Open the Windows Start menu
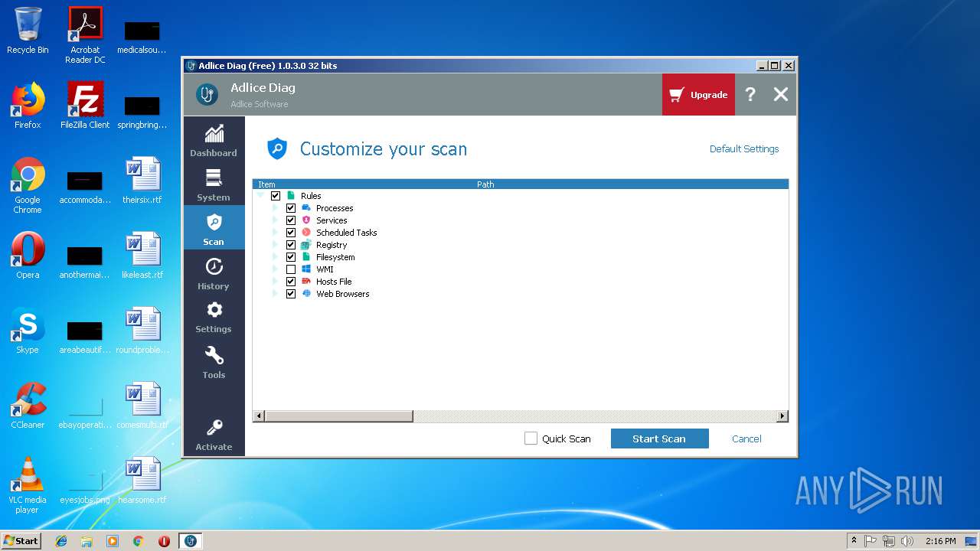Viewport: 980px width, 551px height. pyautogui.click(x=21, y=541)
